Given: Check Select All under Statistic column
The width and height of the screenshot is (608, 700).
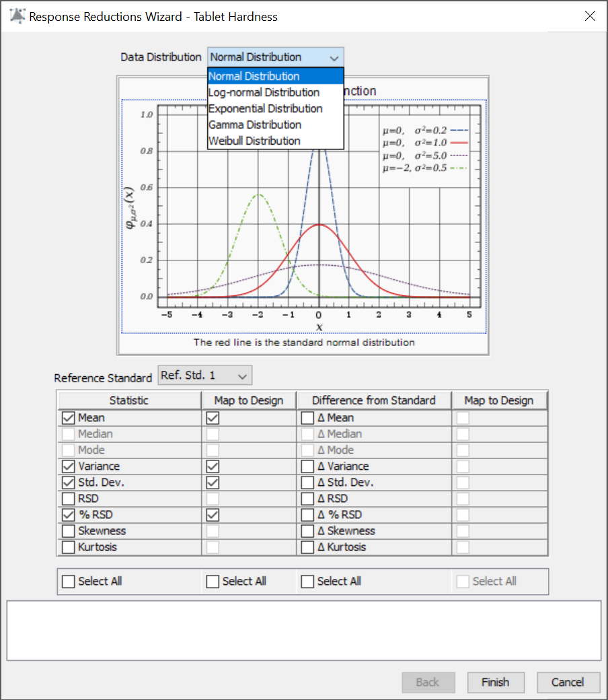Looking at the screenshot, I should click(x=68, y=582).
